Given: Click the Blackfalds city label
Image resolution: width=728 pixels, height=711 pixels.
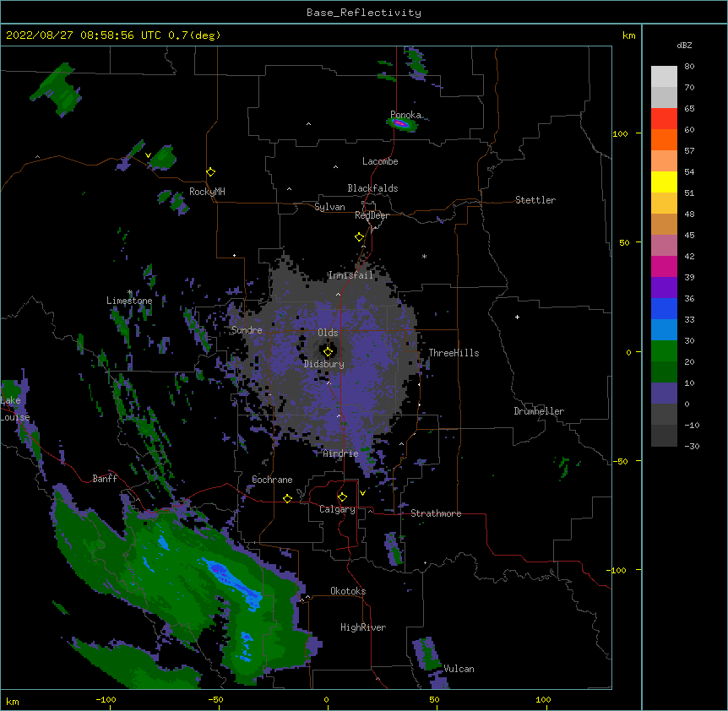Looking at the screenshot, I should pos(372,188).
